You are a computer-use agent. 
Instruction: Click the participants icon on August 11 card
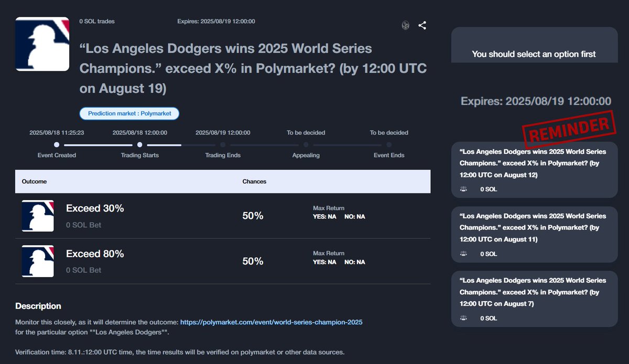click(x=463, y=253)
